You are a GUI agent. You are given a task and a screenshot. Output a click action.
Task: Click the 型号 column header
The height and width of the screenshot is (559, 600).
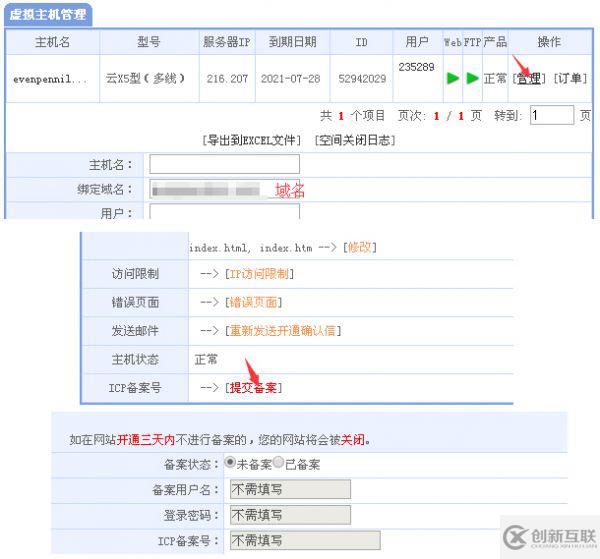[149, 42]
